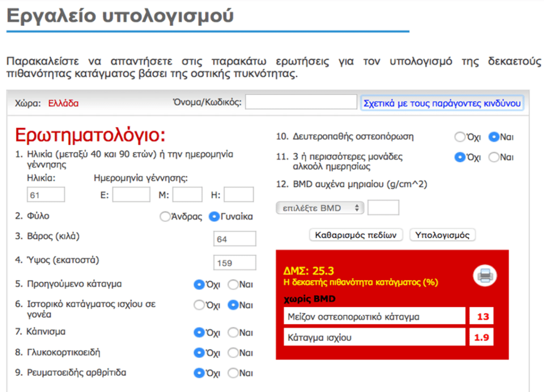Choose Ναι for αλκοόλ ημερησίως
The image size is (544, 392).
494,157
